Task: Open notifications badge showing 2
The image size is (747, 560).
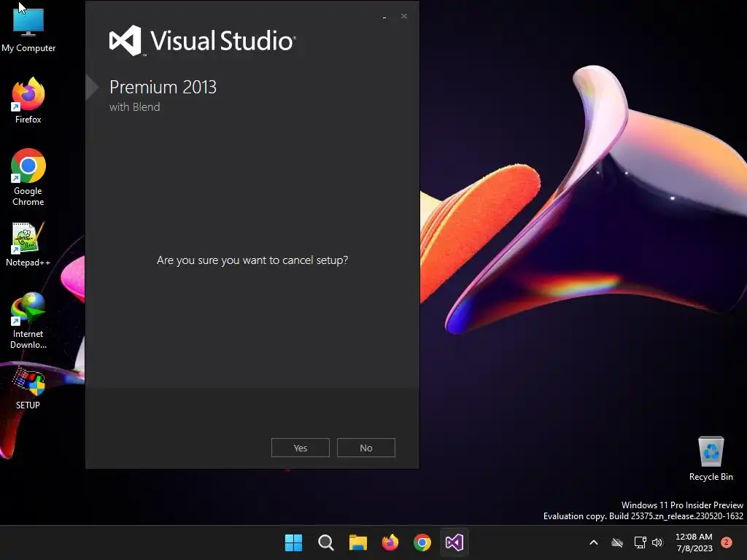Action: (x=727, y=542)
